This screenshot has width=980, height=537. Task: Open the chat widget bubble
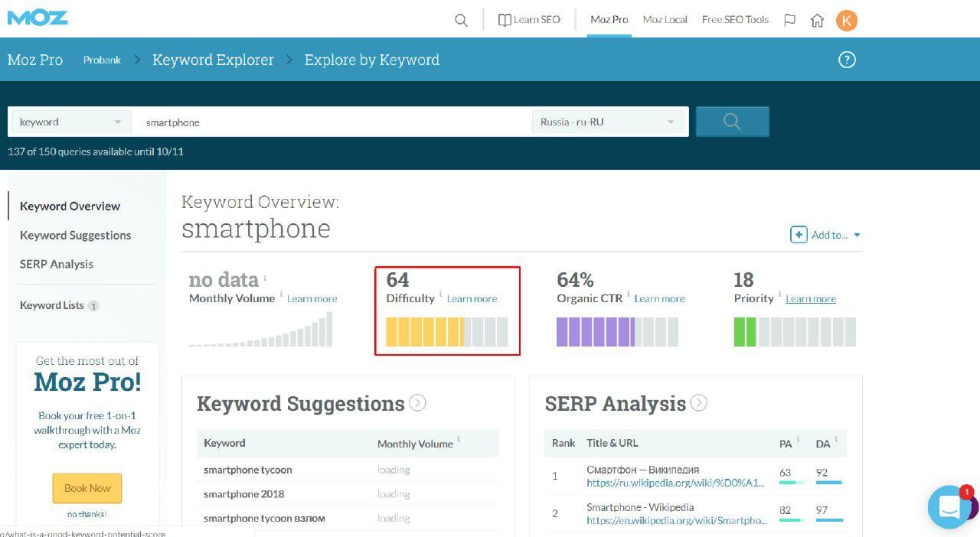[x=949, y=506]
